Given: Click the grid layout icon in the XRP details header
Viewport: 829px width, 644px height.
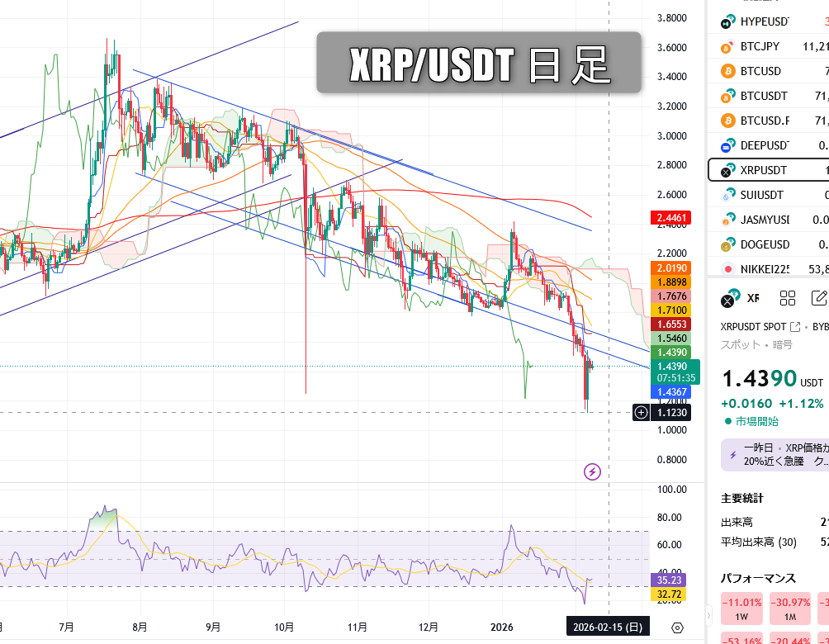Looking at the screenshot, I should [787, 299].
